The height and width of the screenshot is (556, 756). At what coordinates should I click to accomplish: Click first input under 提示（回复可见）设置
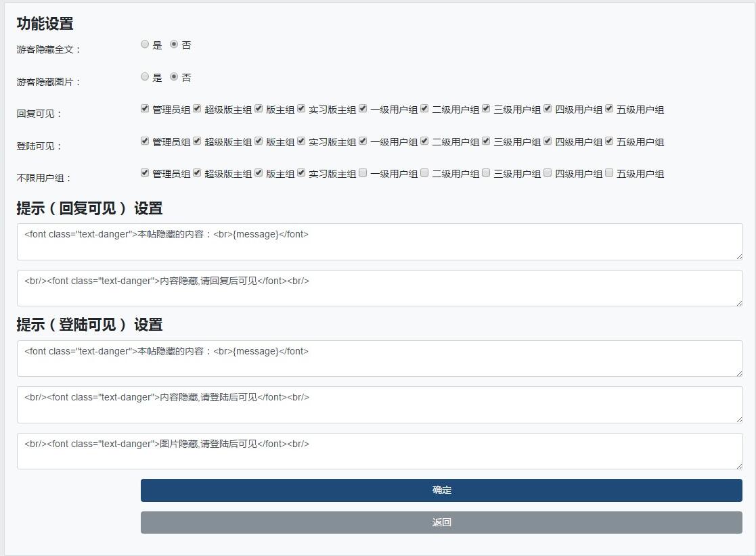point(376,241)
